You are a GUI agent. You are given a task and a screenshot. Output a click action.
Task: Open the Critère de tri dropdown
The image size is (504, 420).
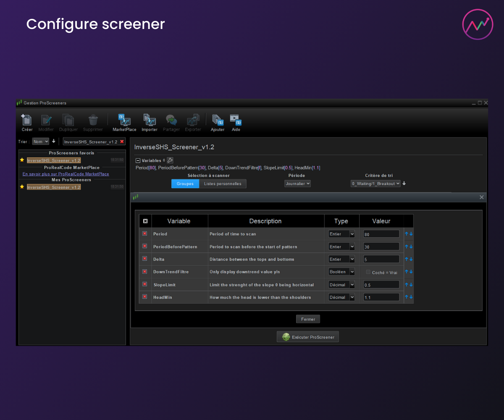pyautogui.click(x=375, y=184)
